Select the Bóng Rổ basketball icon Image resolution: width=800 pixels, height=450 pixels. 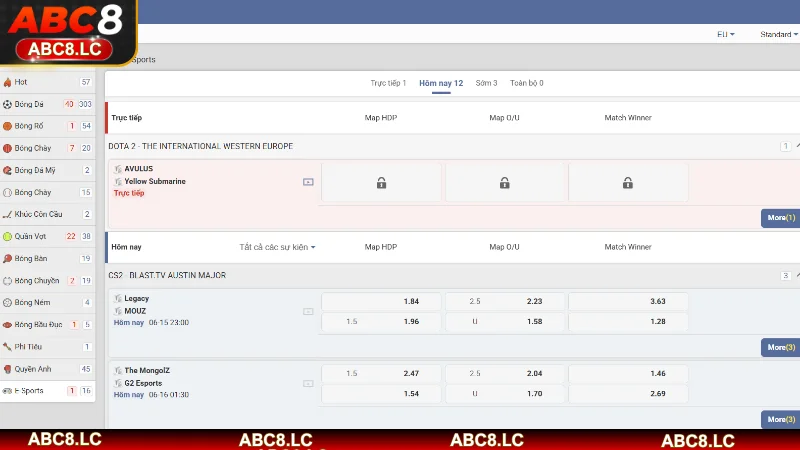click(x=7, y=126)
